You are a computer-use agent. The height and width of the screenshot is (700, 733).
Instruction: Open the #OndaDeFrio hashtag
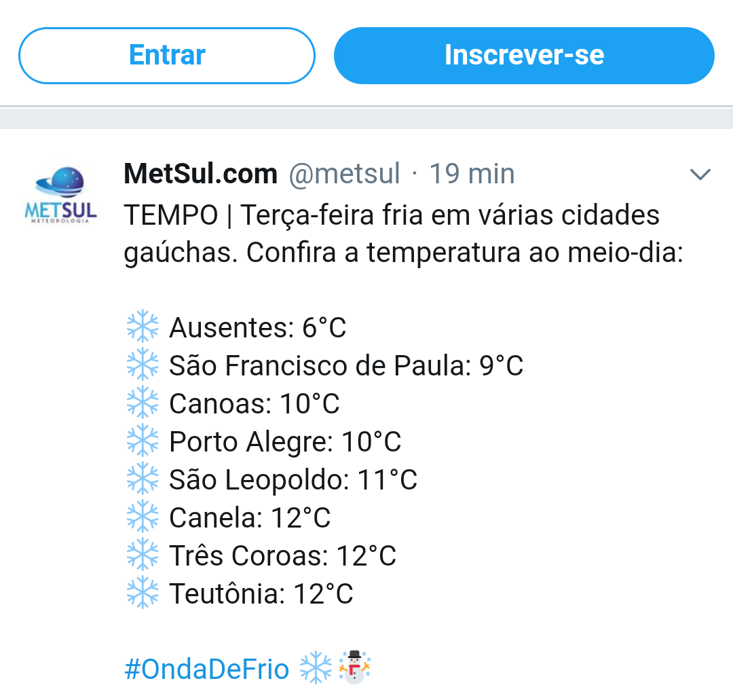click(206, 669)
